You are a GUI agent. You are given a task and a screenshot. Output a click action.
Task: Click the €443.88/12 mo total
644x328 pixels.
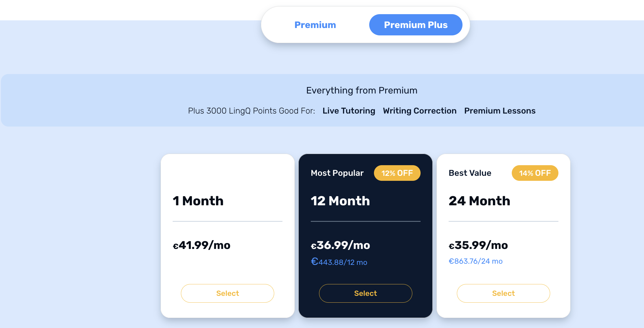click(339, 262)
